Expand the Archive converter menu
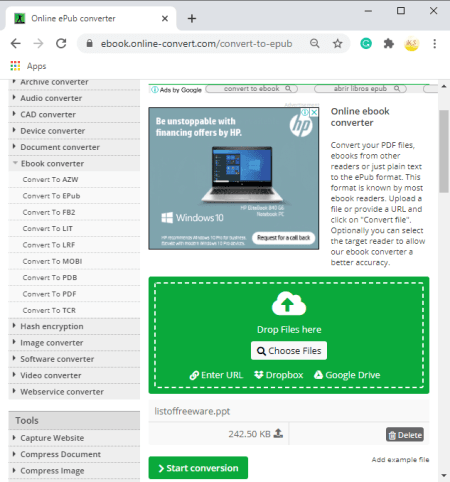The image size is (450, 482). click(74, 82)
